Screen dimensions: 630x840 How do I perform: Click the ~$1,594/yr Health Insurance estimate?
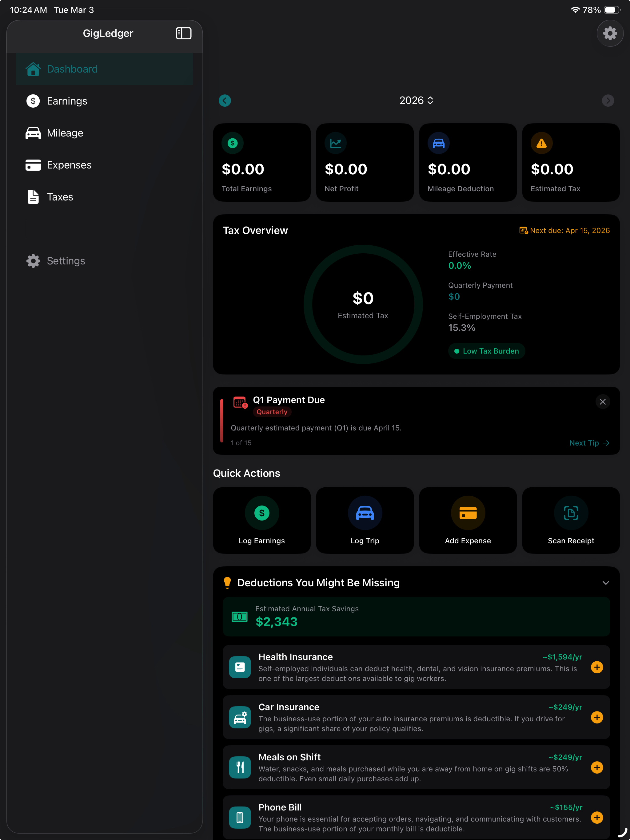coord(562,657)
